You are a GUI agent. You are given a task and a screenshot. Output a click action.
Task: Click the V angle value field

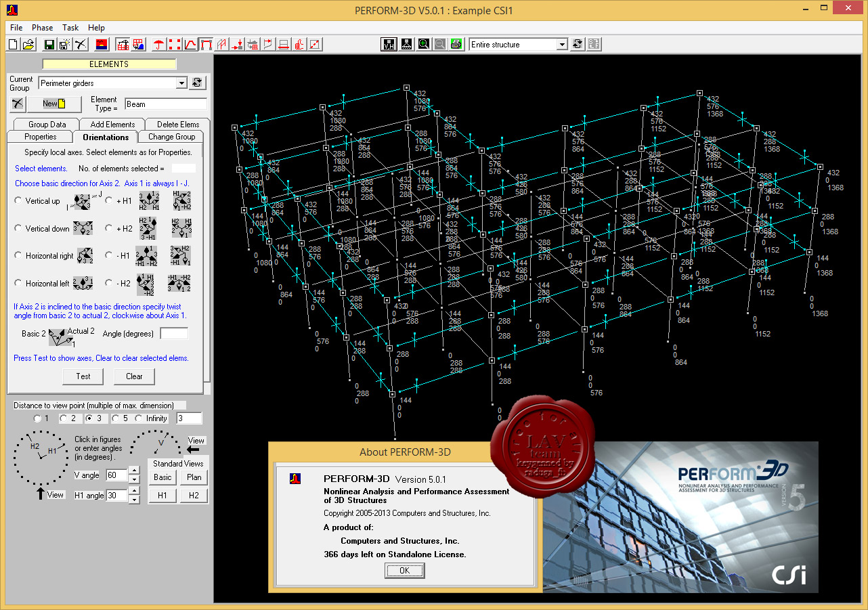(116, 475)
